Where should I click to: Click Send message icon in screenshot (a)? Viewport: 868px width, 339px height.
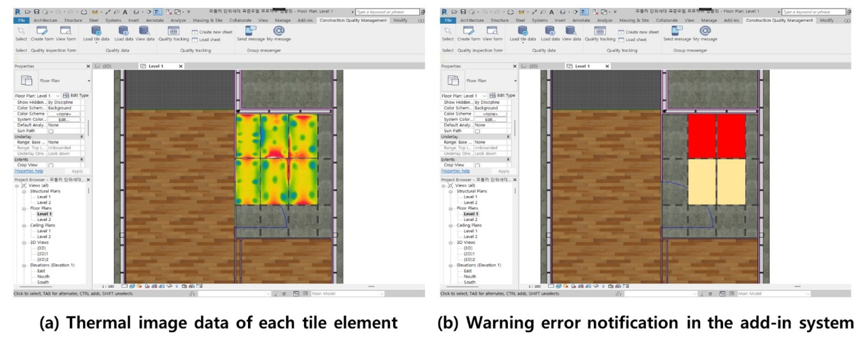click(x=250, y=31)
